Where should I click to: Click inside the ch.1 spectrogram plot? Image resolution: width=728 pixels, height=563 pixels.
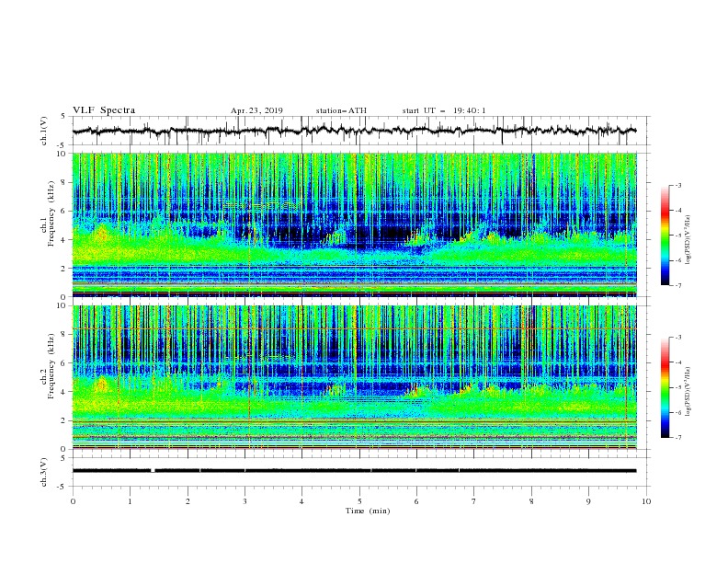point(354,224)
